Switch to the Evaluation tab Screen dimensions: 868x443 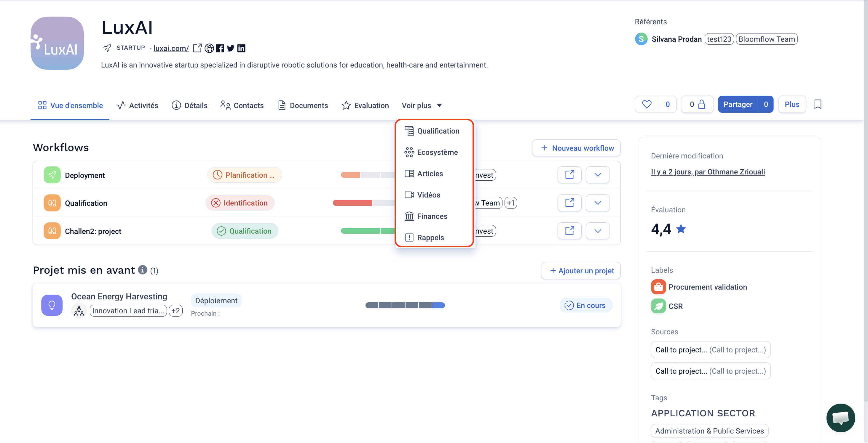(x=365, y=105)
